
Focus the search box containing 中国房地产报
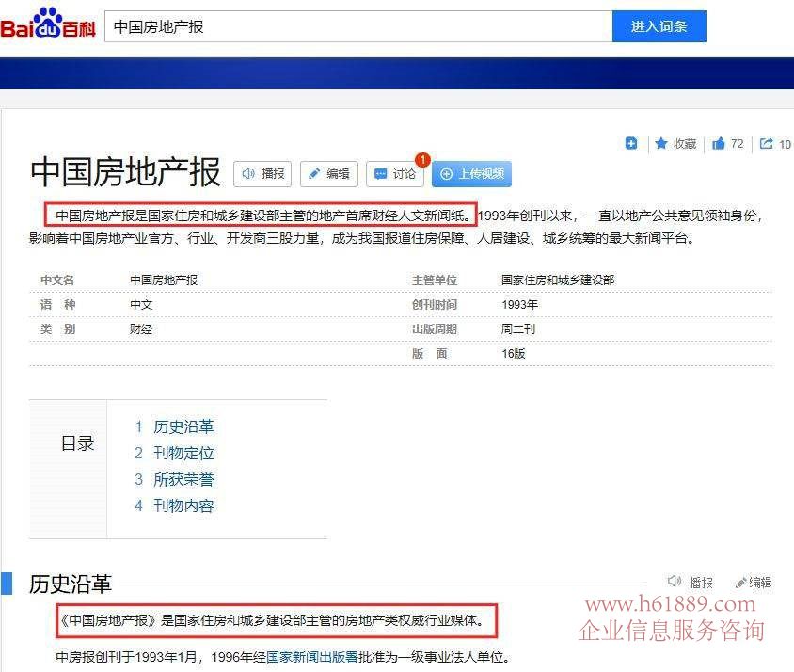(x=357, y=26)
